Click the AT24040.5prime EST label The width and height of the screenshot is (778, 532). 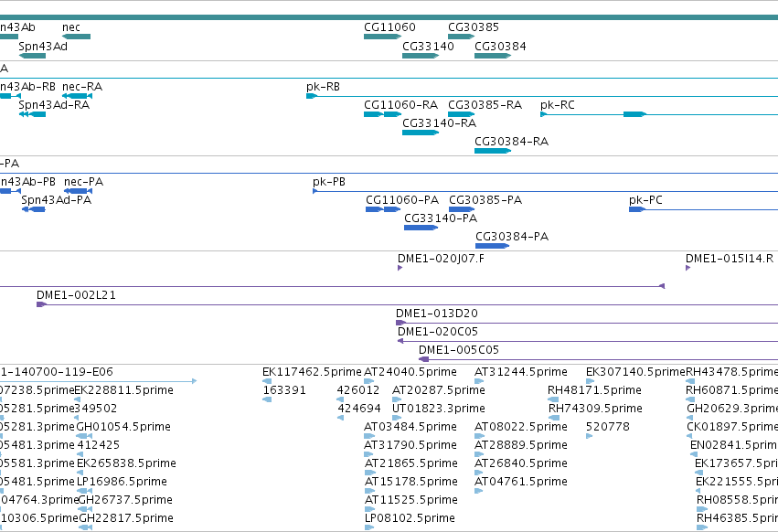click(x=410, y=372)
